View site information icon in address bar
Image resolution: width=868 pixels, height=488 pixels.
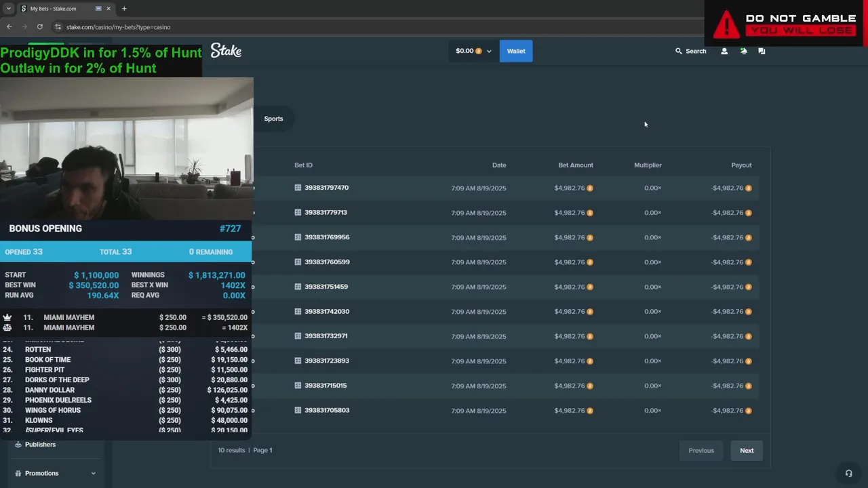(x=58, y=27)
